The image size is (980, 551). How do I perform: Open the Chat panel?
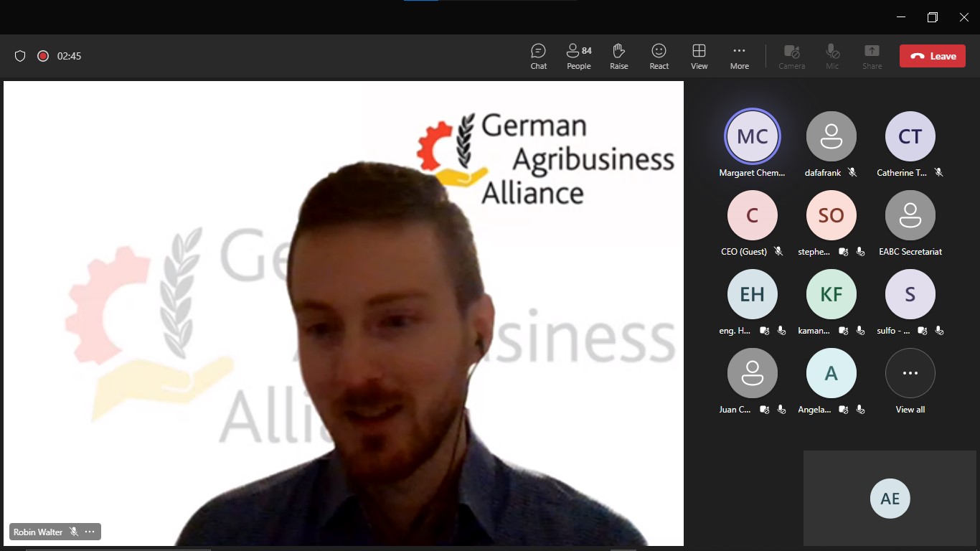[538, 56]
